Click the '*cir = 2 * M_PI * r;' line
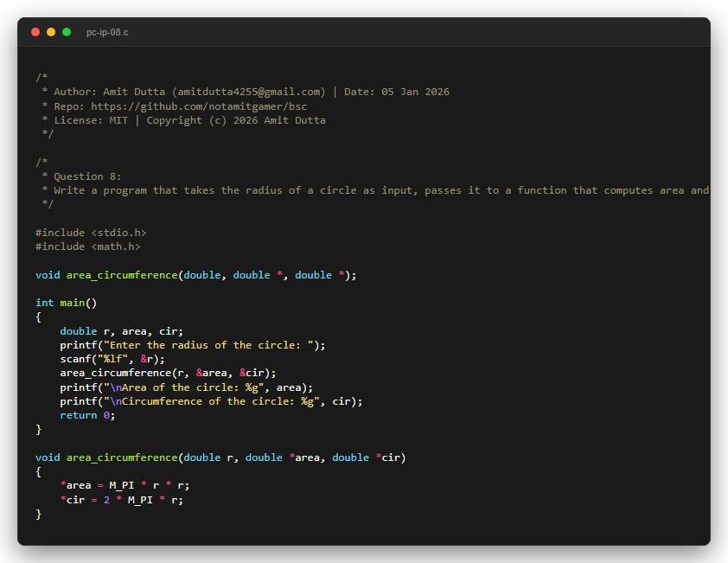 [x=122, y=500]
